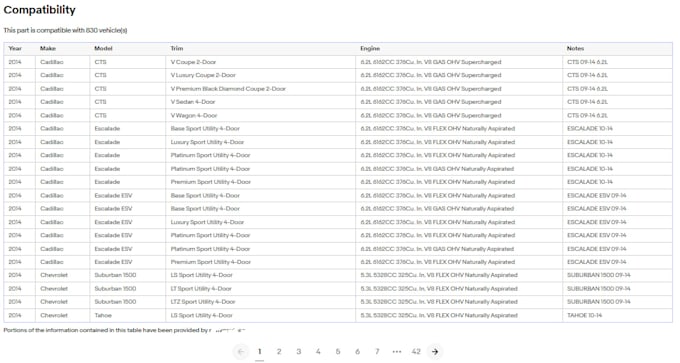Go to the next page arrow
The image size is (680, 363).
click(435, 351)
